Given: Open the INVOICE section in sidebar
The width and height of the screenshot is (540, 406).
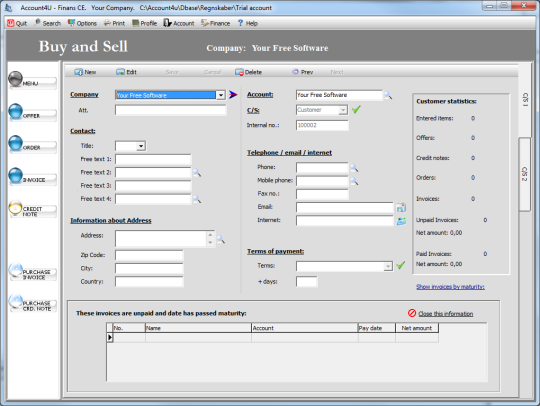Looking at the screenshot, I should (x=32, y=177).
